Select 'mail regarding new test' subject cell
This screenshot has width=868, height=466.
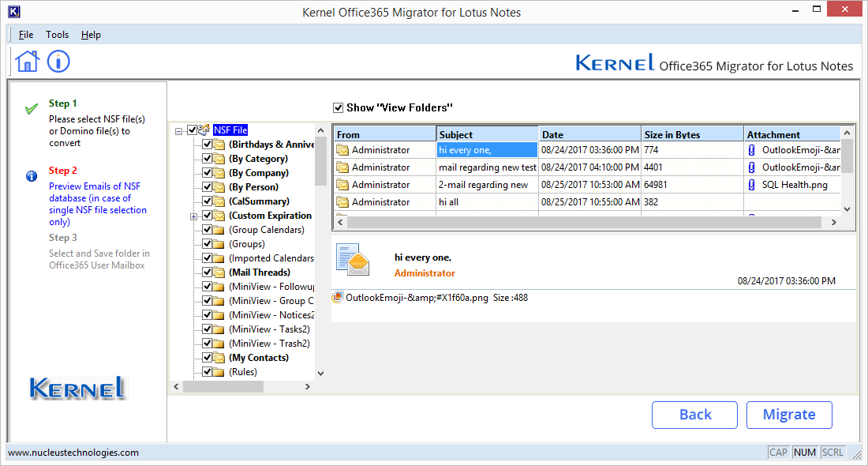pos(488,167)
